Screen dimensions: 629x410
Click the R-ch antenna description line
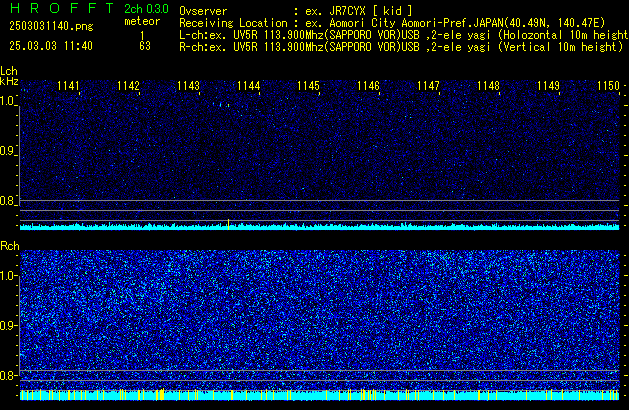(401, 47)
